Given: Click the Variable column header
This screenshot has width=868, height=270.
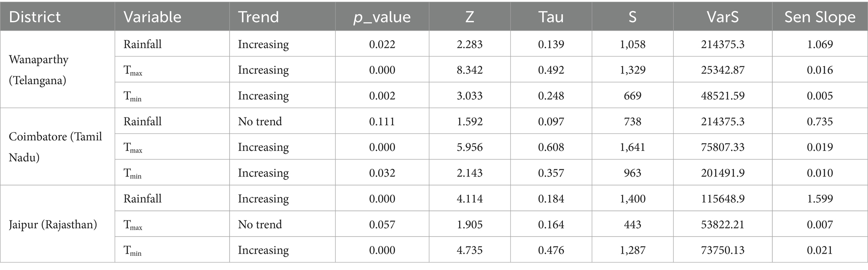Looking at the screenshot, I should tap(152, 17).
